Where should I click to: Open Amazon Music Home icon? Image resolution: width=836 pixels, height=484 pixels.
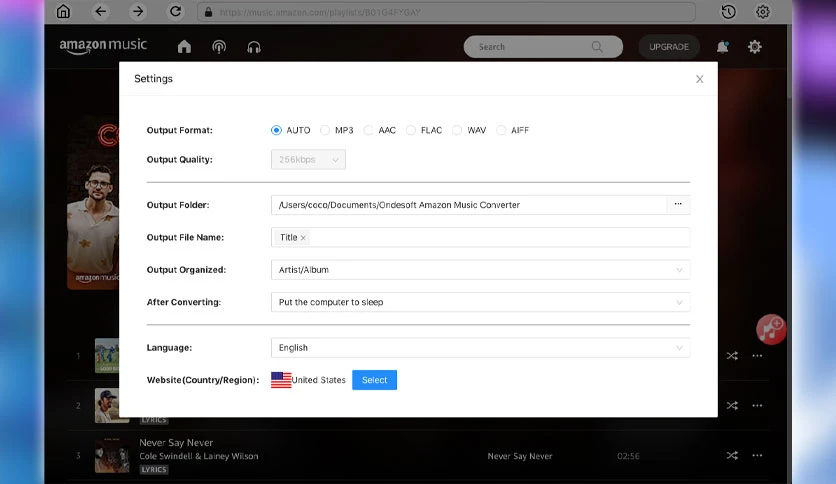[x=184, y=47]
